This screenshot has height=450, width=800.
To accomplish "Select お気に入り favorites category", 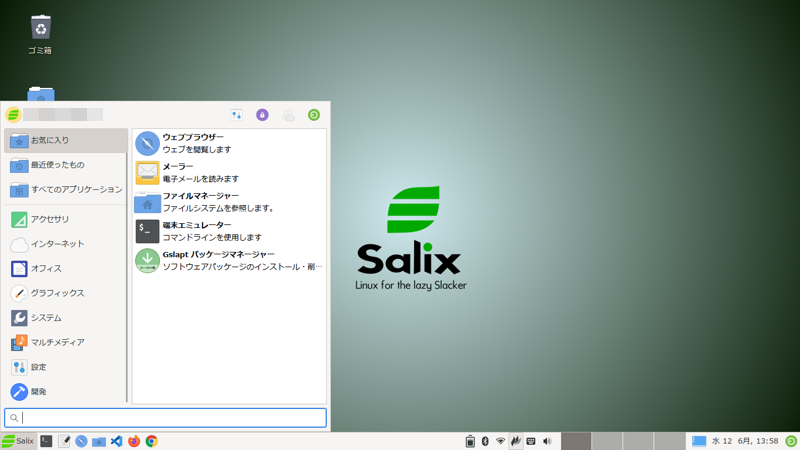I will 66,140.
